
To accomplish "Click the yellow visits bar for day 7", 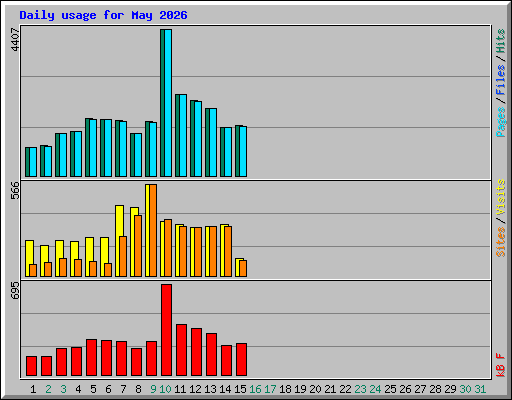I will click(x=119, y=241).
